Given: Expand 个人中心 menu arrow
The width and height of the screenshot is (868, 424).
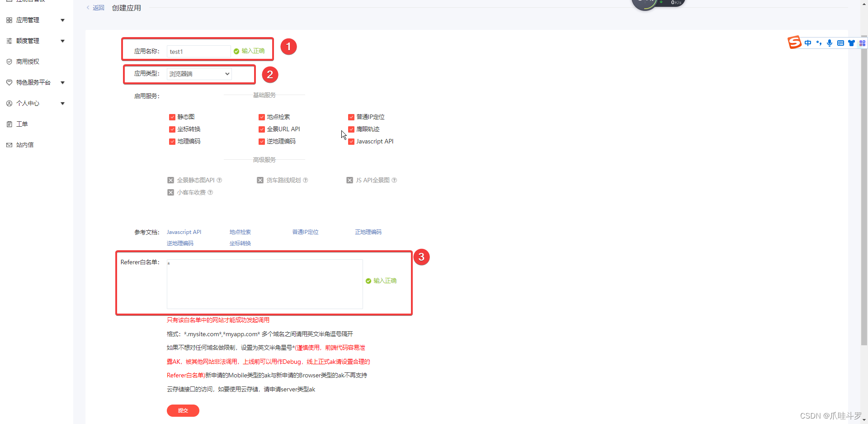Looking at the screenshot, I should click(62, 103).
